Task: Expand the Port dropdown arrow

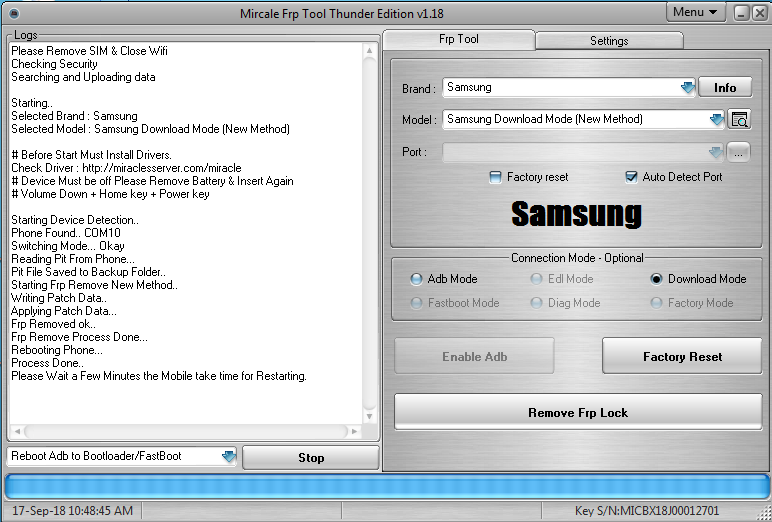Action: coord(716,152)
